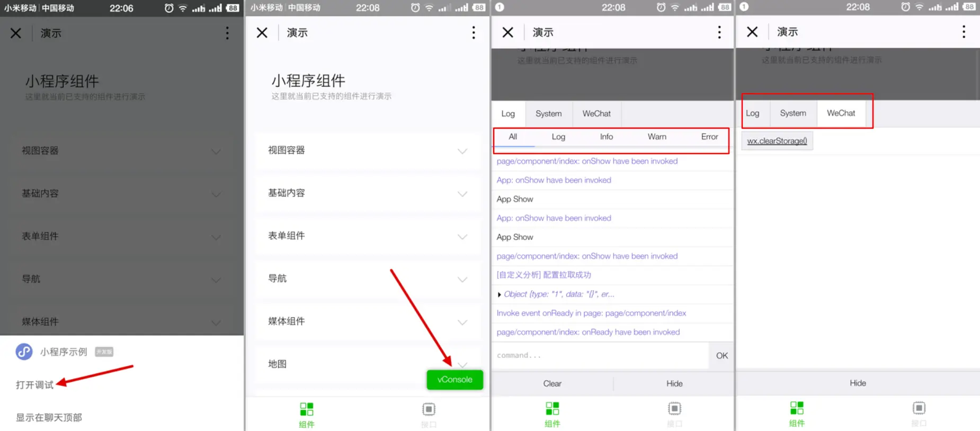Open the three-dot menu on the second screen
Image resolution: width=980 pixels, height=431 pixels.
[x=474, y=33]
